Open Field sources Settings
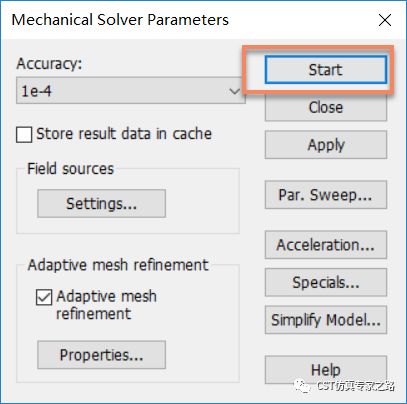407x404 pixels. (x=101, y=203)
